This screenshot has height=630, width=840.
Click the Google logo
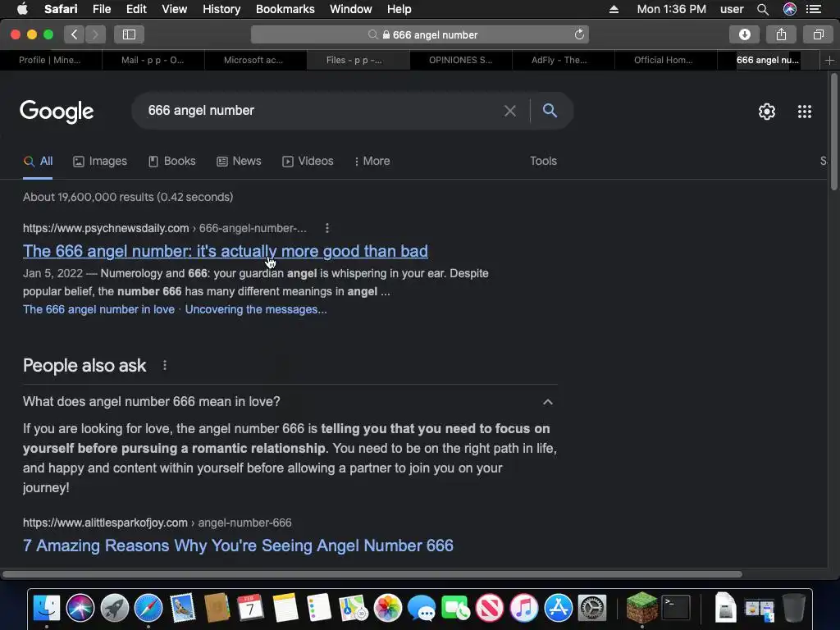pyautogui.click(x=57, y=112)
